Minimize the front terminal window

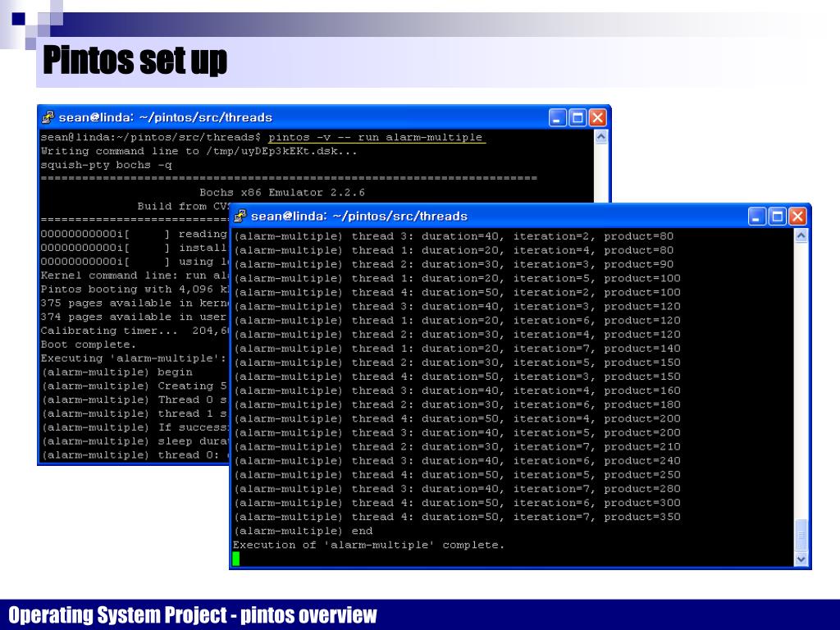tap(756, 217)
